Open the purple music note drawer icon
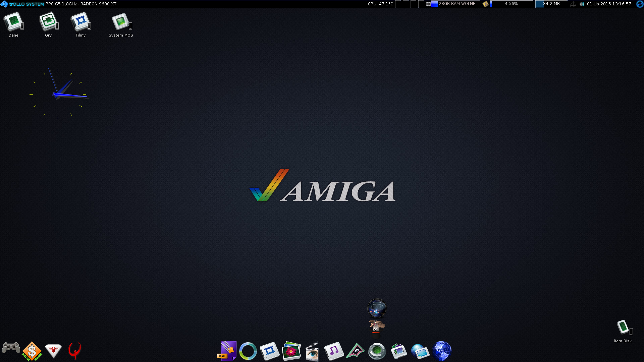 pyautogui.click(x=334, y=351)
